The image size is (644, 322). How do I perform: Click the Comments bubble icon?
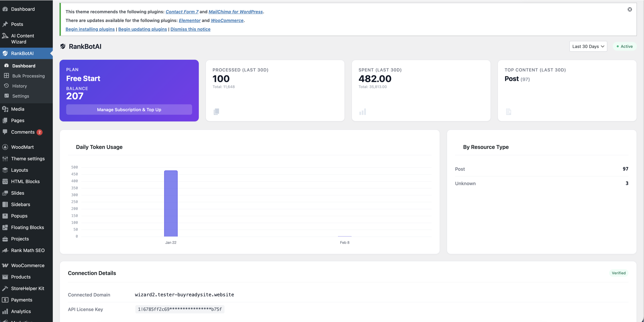click(x=5, y=132)
